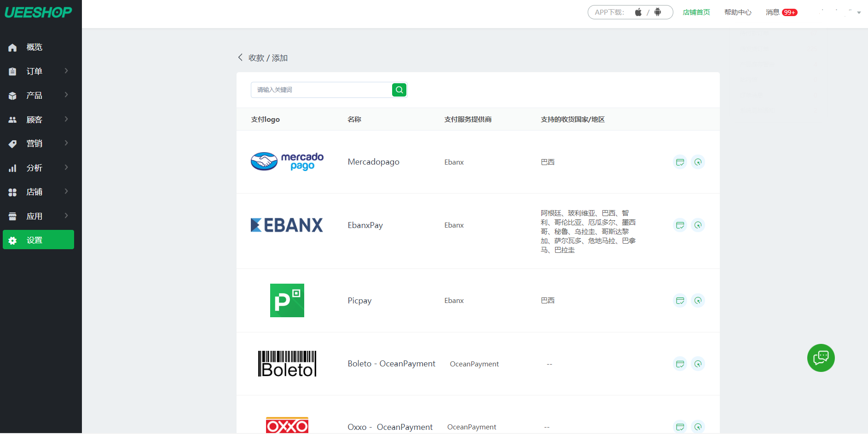Click the 支持的收货国家/地区 column header

point(573,120)
